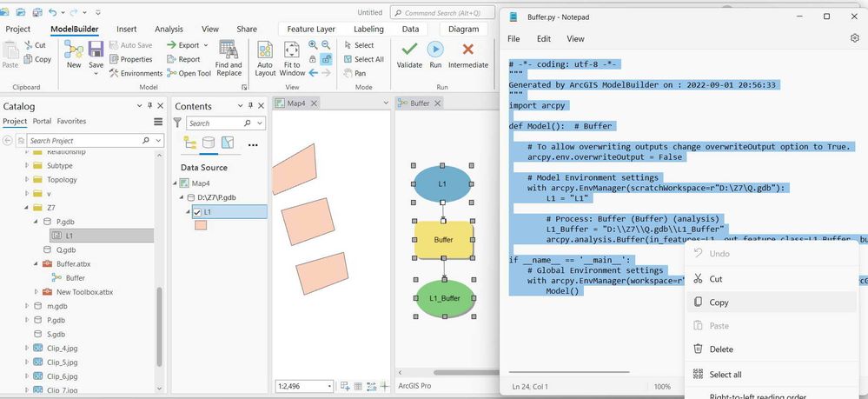The image size is (868, 399).
Task: Go to previous extent with left arrow
Action: coord(313,73)
